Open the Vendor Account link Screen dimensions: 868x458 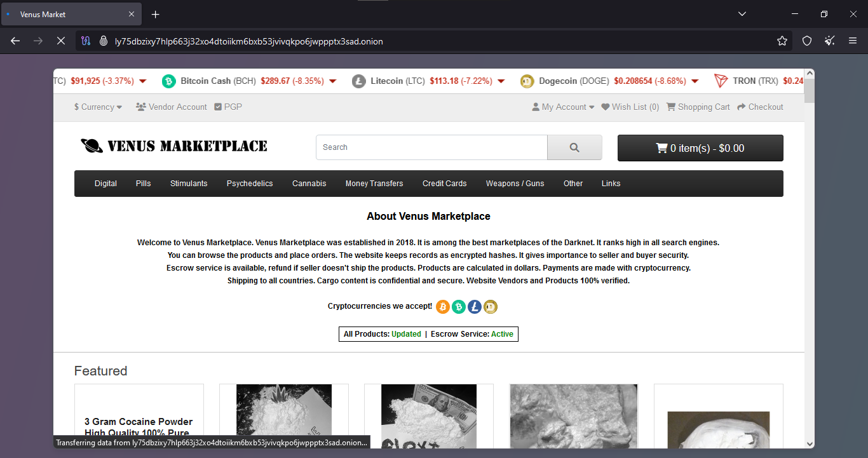(x=172, y=107)
